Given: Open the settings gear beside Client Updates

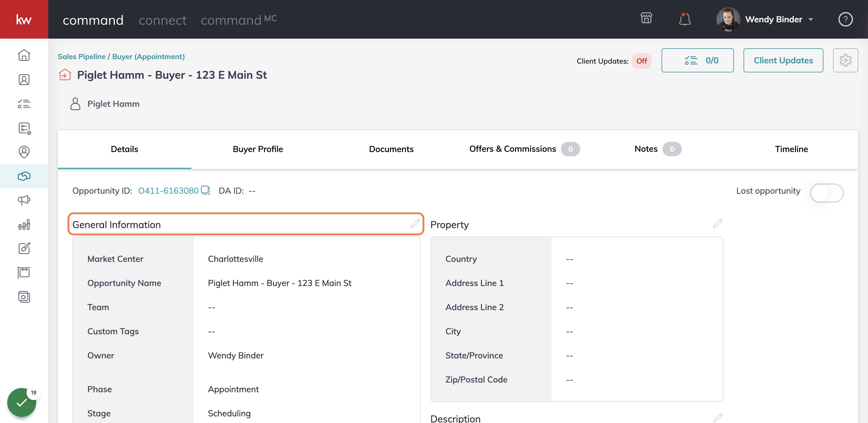Looking at the screenshot, I should 845,60.
